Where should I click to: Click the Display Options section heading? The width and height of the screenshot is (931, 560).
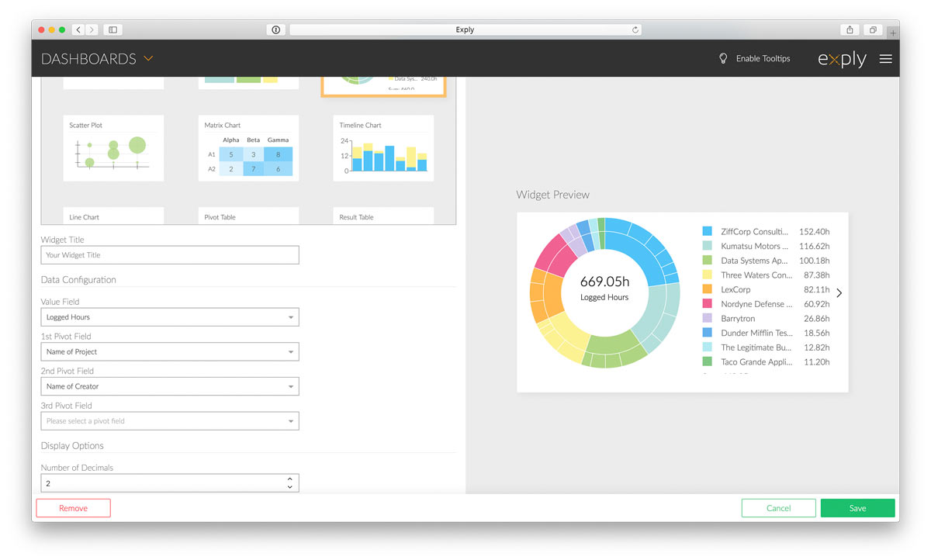pyautogui.click(x=72, y=446)
